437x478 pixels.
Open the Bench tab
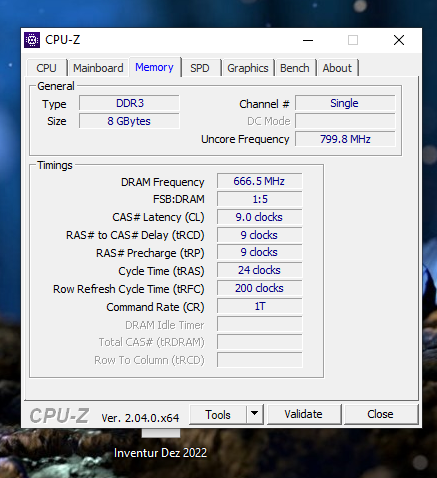pos(295,68)
